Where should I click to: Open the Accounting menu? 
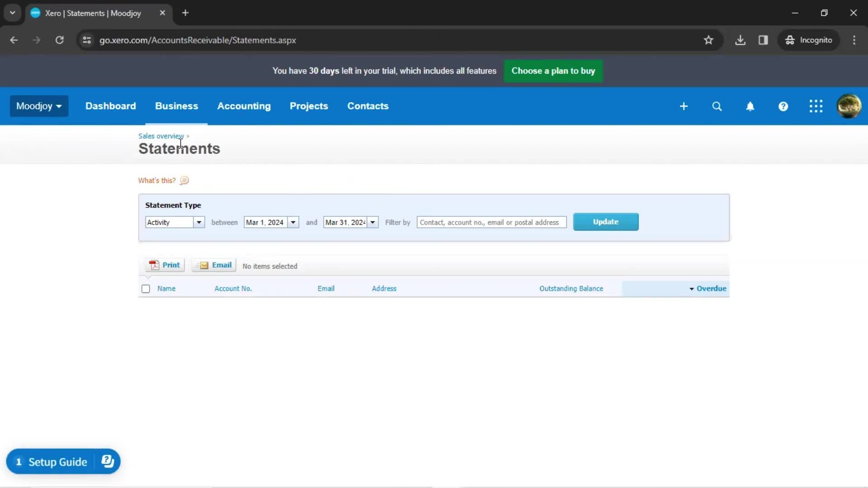pos(244,106)
